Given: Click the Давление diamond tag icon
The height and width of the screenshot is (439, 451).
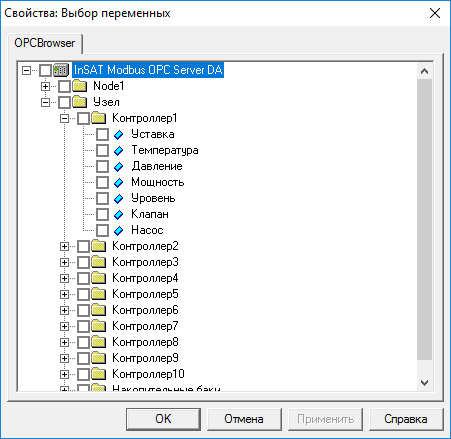Looking at the screenshot, I should pyautogui.click(x=119, y=167).
